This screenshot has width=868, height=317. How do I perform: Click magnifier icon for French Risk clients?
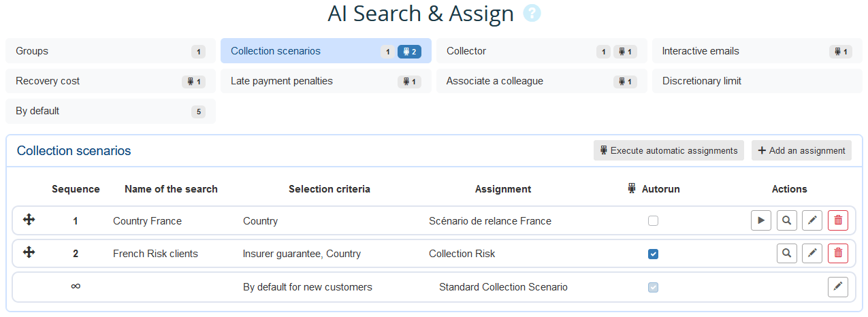786,254
